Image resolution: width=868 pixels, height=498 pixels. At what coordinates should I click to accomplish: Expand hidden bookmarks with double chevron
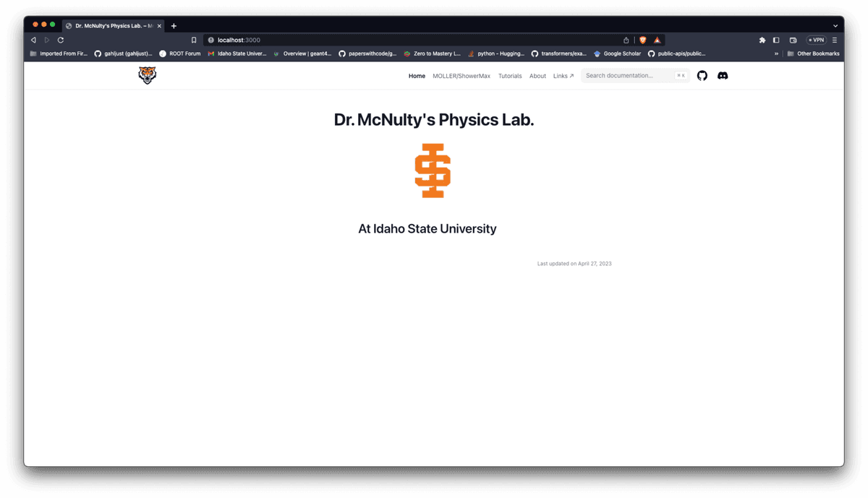coord(776,53)
